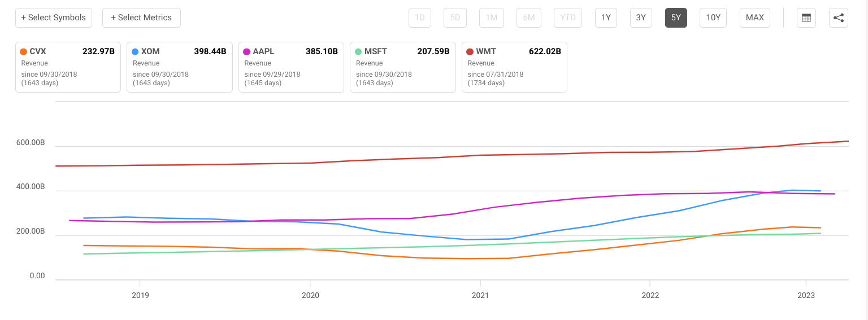Click the 2022 x-axis label
The image size is (868, 320).
coord(650,295)
